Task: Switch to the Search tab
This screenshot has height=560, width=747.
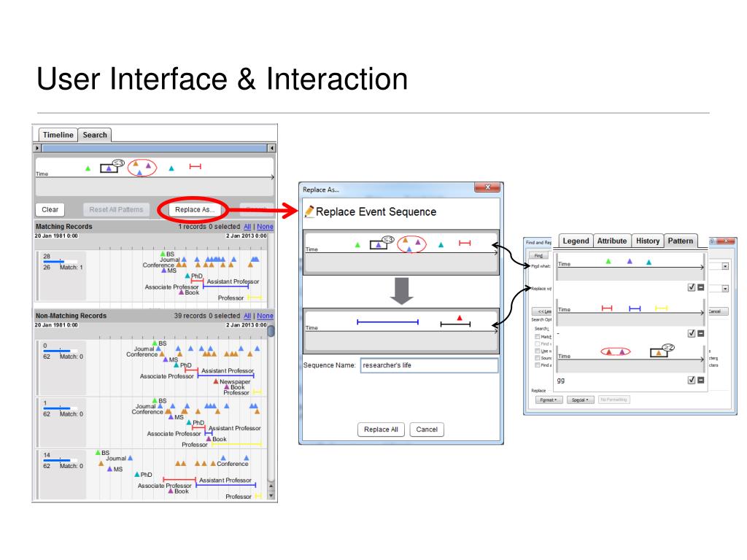Action: pyautogui.click(x=95, y=135)
